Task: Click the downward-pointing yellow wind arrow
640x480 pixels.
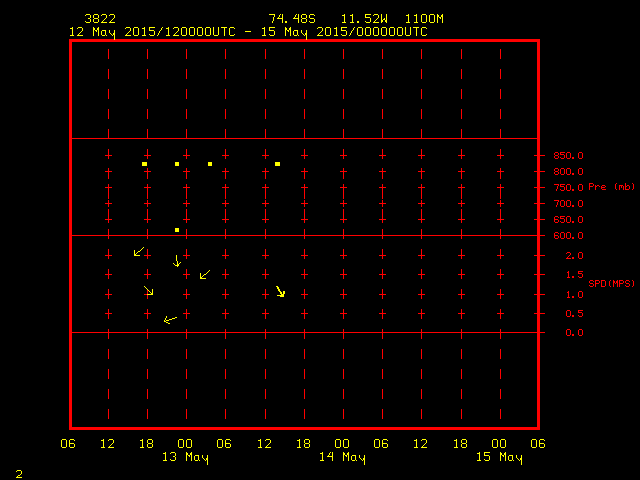Action: (177, 261)
